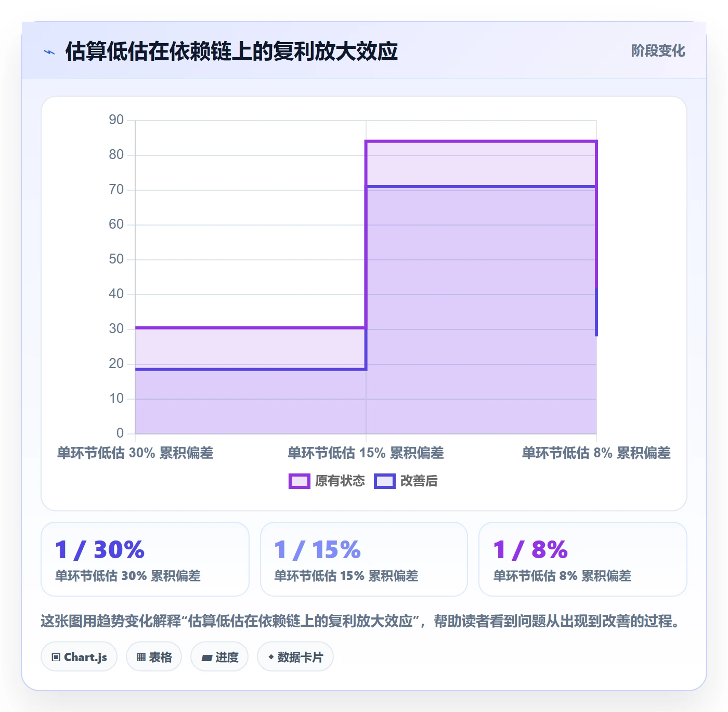Click the description text starting 这张图用趋势变化

click(360, 621)
